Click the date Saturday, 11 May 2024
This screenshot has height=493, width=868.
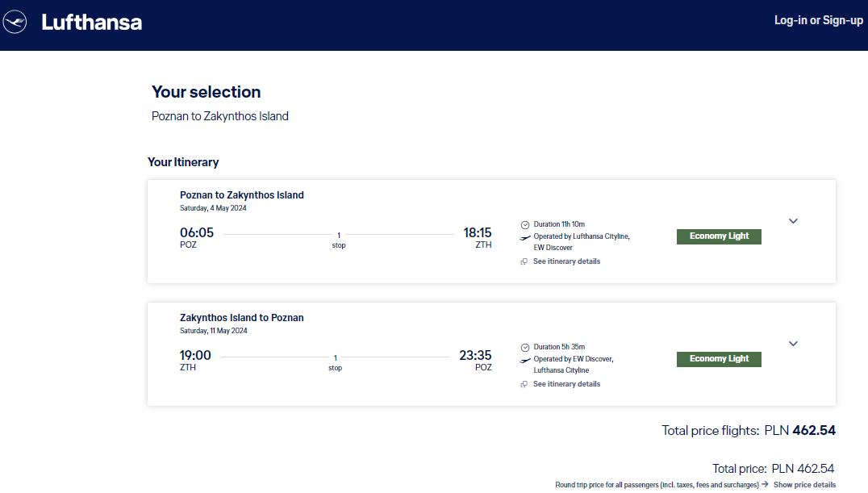(x=214, y=331)
